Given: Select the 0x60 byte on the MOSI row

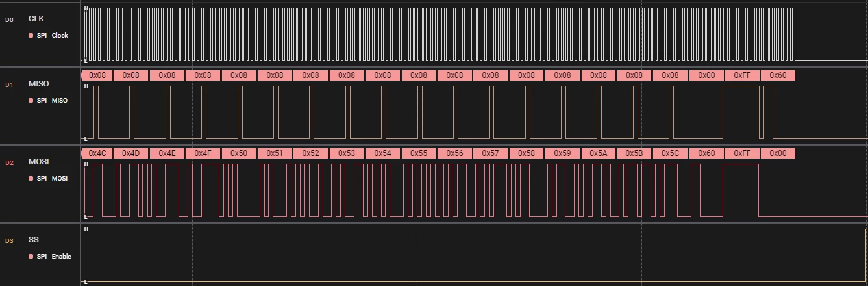Looking at the screenshot, I should pyautogui.click(x=707, y=153).
